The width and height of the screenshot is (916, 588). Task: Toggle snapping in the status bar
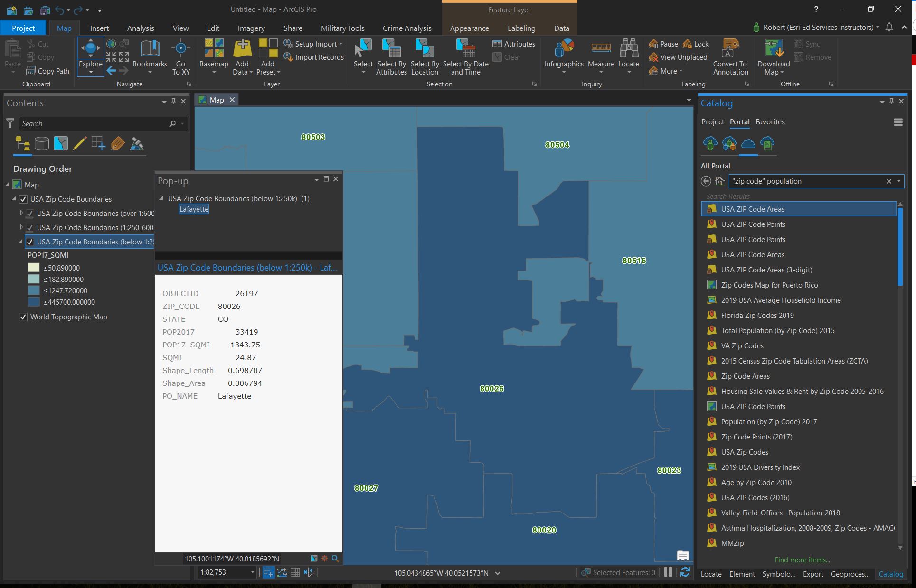coord(268,572)
